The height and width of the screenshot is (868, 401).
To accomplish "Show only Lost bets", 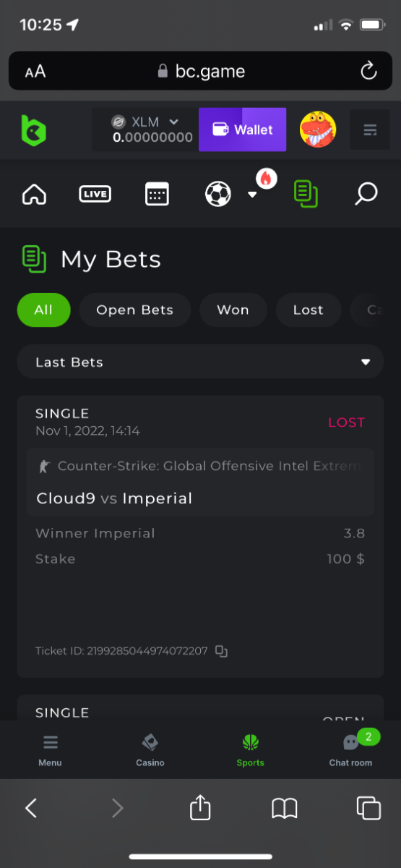I will click(x=309, y=310).
